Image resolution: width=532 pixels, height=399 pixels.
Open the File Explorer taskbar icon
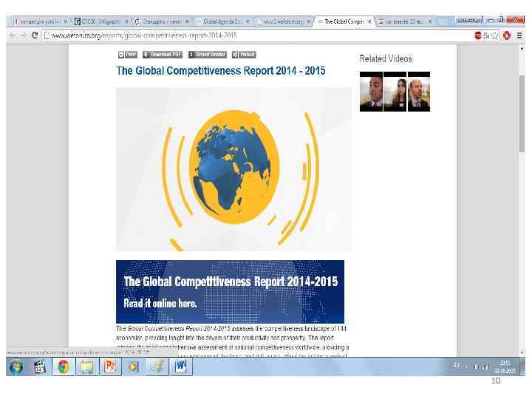tap(87, 366)
